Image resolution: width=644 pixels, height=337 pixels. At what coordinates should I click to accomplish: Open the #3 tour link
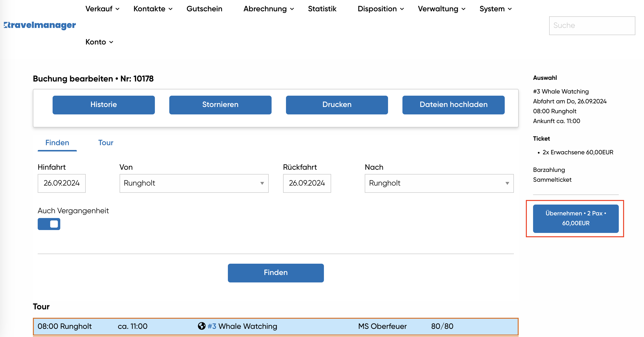212,326
